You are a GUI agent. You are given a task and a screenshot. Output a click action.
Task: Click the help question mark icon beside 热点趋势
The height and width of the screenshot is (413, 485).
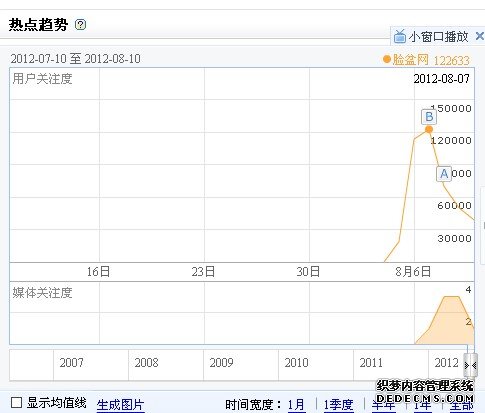(x=80, y=25)
